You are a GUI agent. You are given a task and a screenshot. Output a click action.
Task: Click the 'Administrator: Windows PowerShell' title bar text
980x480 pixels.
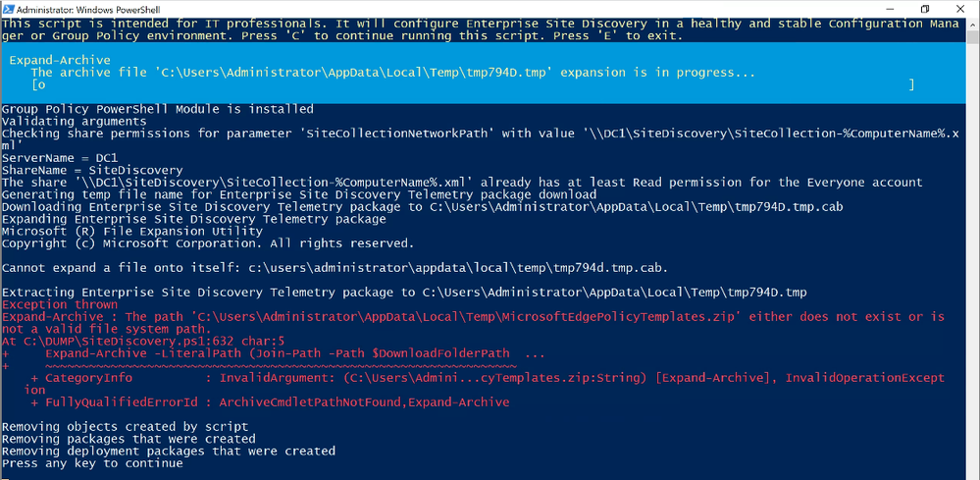pyautogui.click(x=87, y=10)
